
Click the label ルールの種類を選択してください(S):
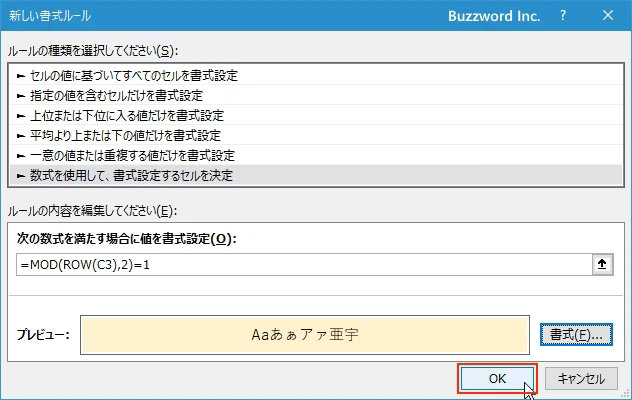click(x=93, y=51)
